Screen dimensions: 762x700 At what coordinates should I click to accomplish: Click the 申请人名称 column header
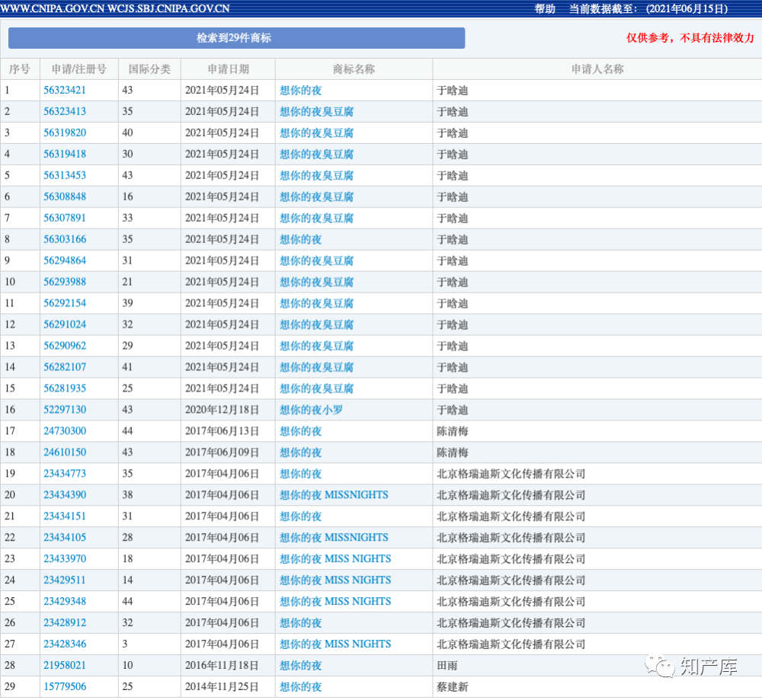tap(597, 69)
